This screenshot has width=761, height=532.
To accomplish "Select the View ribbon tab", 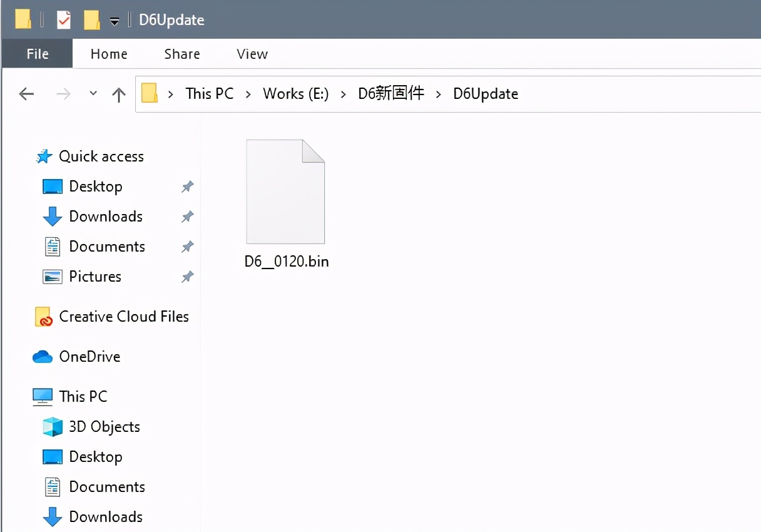I will click(252, 54).
